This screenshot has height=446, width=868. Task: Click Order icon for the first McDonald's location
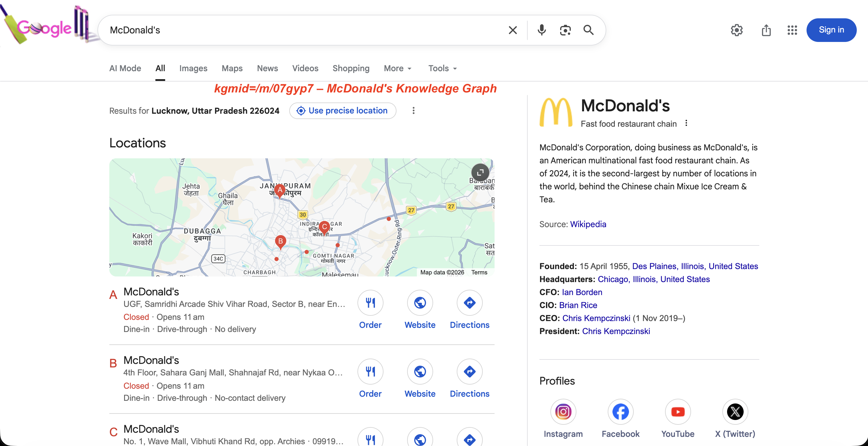point(370,303)
